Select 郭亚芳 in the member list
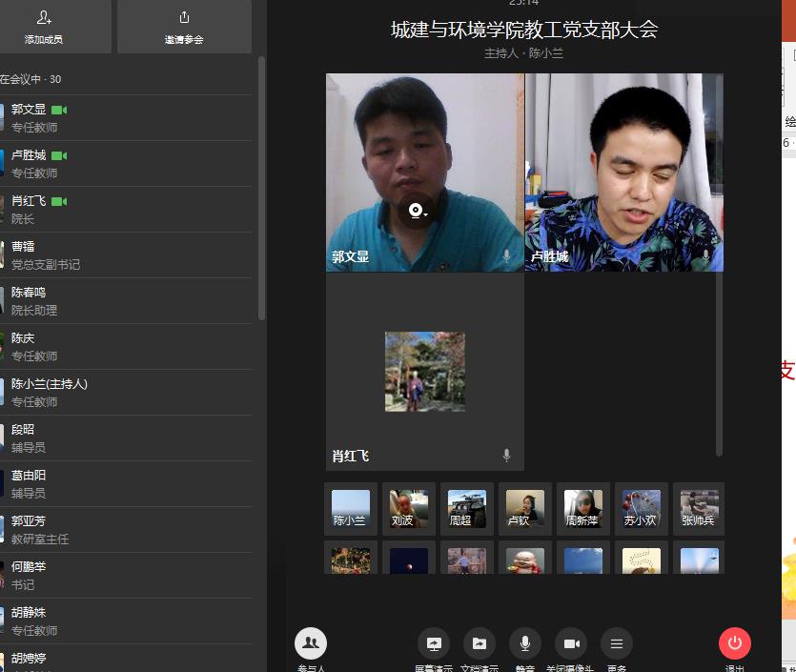The image size is (796, 672). [126, 529]
